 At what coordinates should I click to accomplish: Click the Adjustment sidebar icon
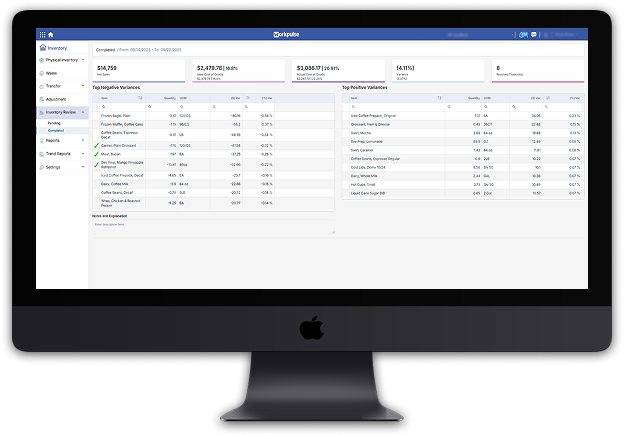point(41,99)
